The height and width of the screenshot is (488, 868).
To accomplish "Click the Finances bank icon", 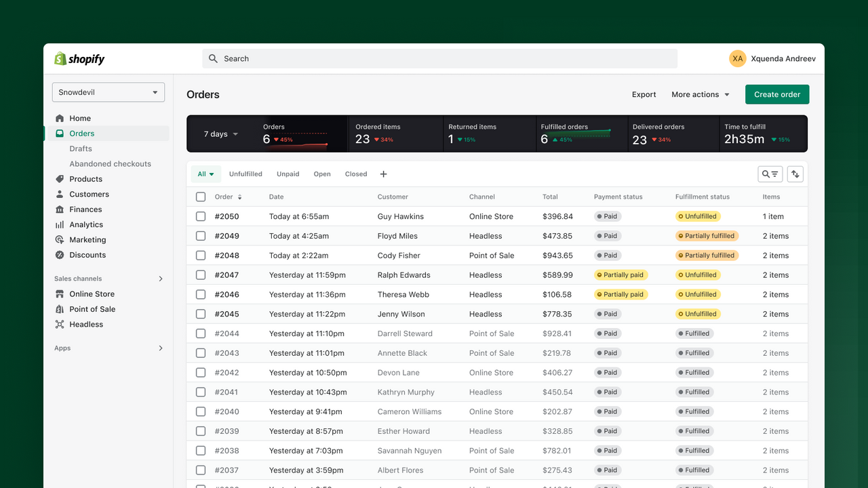I will pyautogui.click(x=60, y=209).
